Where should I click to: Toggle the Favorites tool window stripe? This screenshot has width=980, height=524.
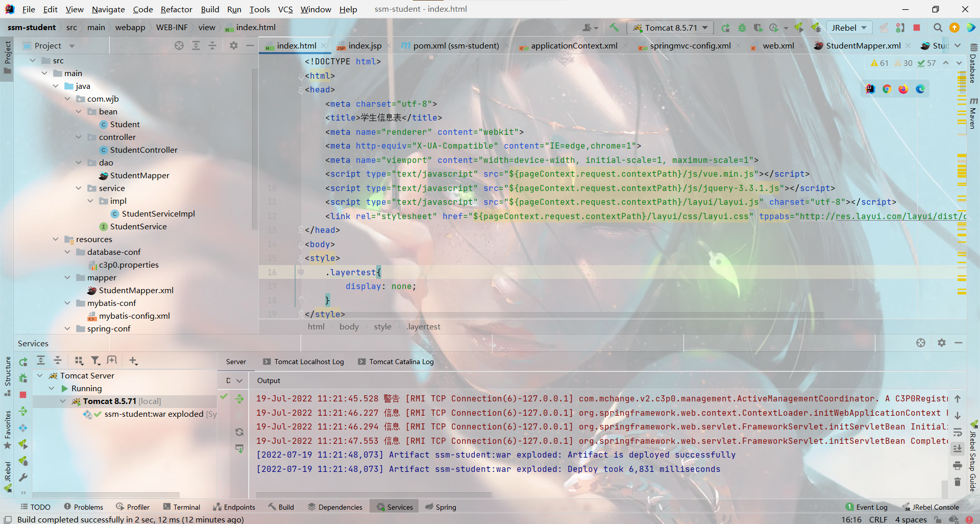[x=8, y=430]
